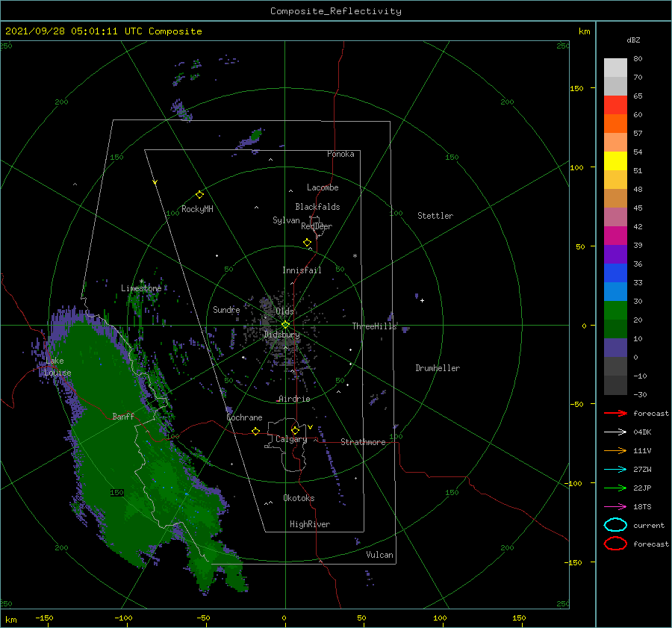This screenshot has height=628, width=672.
Task: Click the Innisfail label
Action: click(x=302, y=270)
